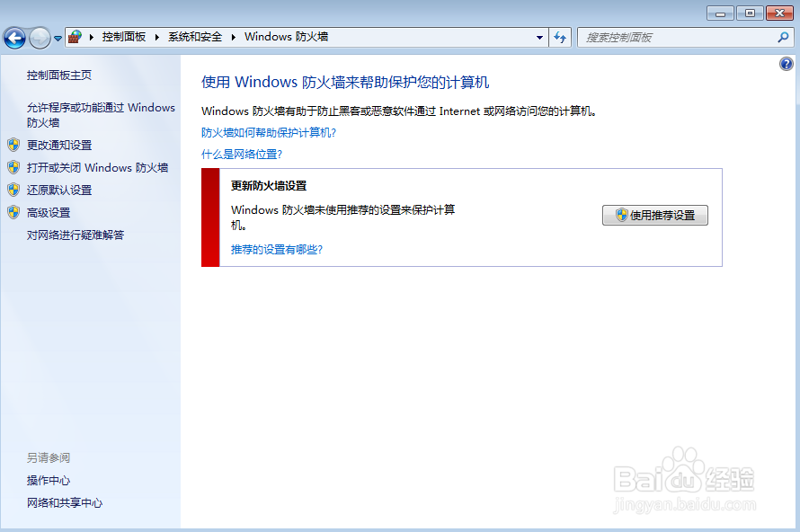Click the refresh button beside address bar

point(560,37)
